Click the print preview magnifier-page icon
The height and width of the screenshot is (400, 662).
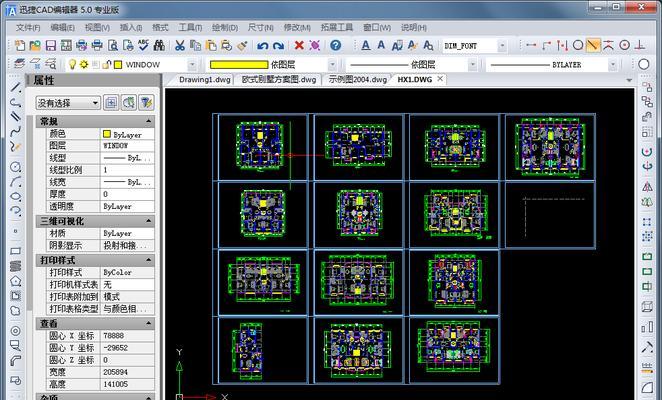pyautogui.click(x=113, y=45)
